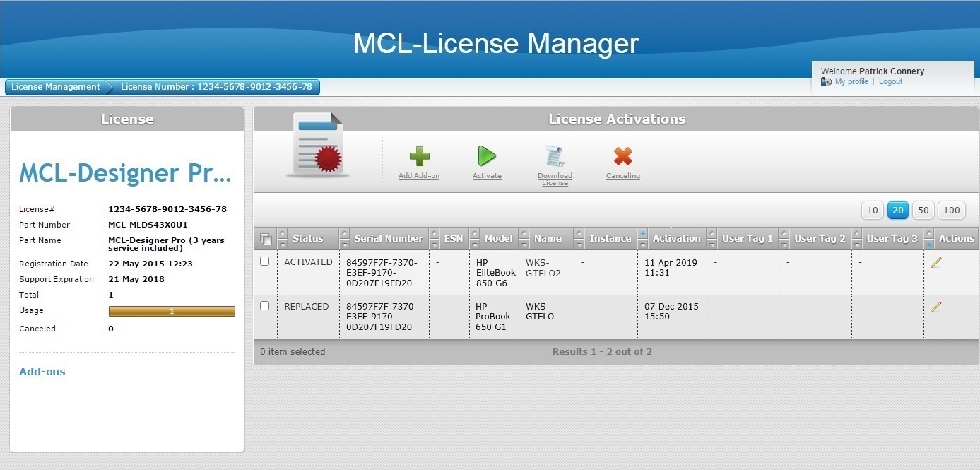The height and width of the screenshot is (470, 980).
Task: Open License Management breadcrumb
Action: pyautogui.click(x=56, y=87)
